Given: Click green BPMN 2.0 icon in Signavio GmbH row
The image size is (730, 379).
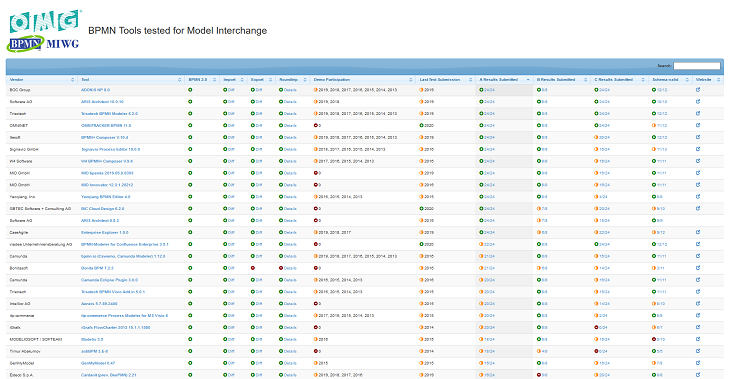Looking at the screenshot, I should coord(190,149).
